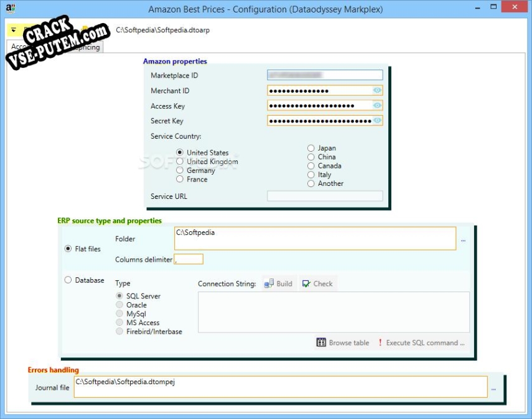Image resolution: width=532 pixels, height=419 pixels.
Task: Click the ERP source type and properties heading
Action: (110, 221)
